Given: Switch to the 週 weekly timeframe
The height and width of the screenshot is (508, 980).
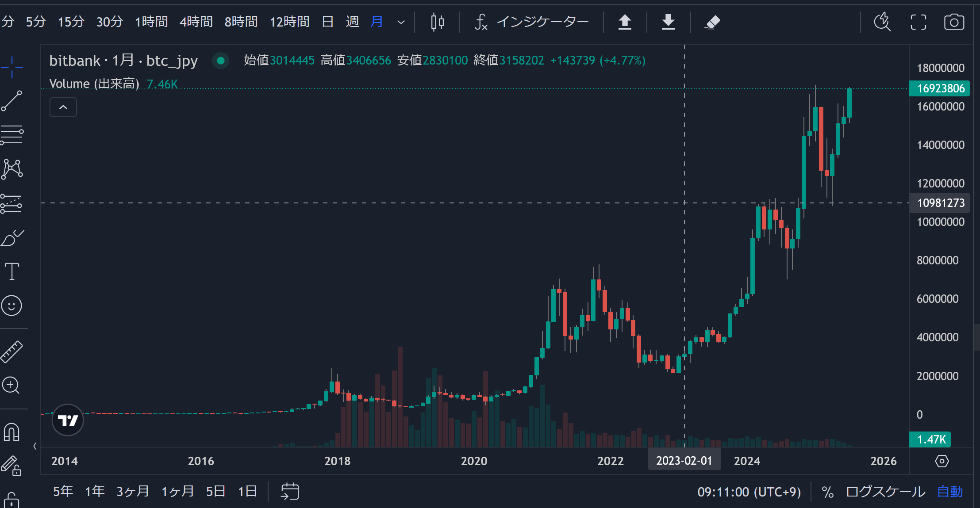Looking at the screenshot, I should point(352,22).
